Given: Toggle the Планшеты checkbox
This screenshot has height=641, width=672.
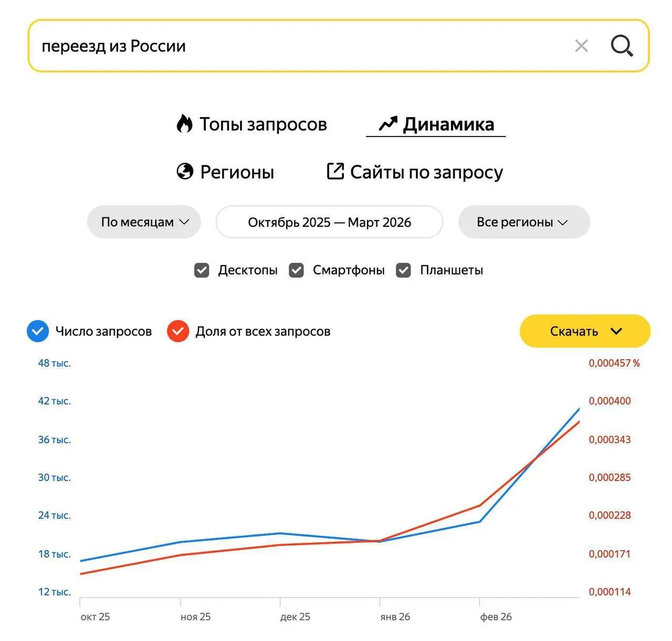Looking at the screenshot, I should [x=403, y=270].
